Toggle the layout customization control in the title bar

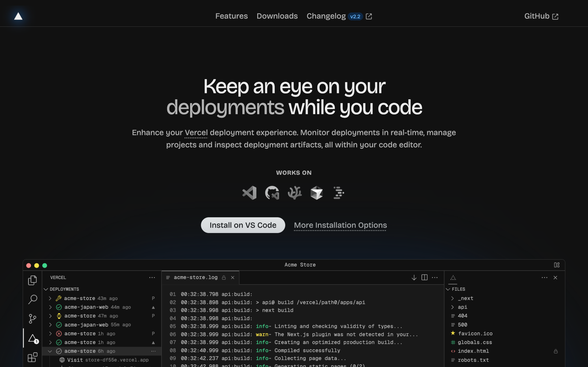click(557, 265)
